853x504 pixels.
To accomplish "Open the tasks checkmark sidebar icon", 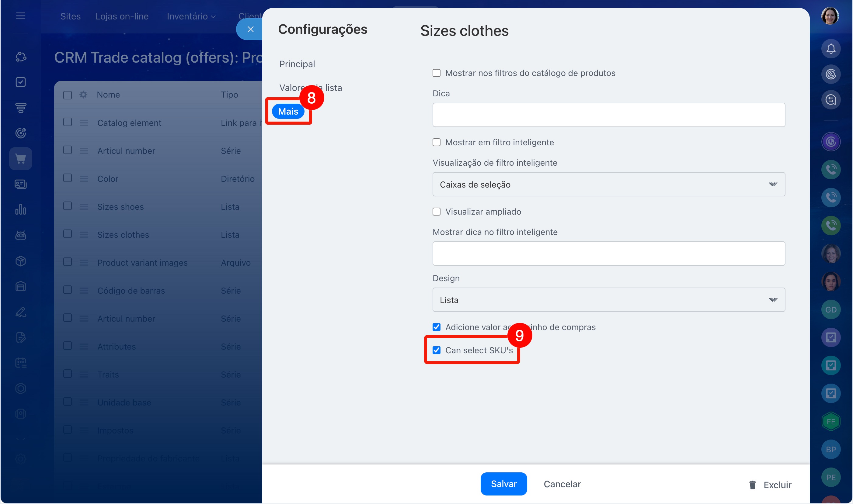I will [21, 82].
